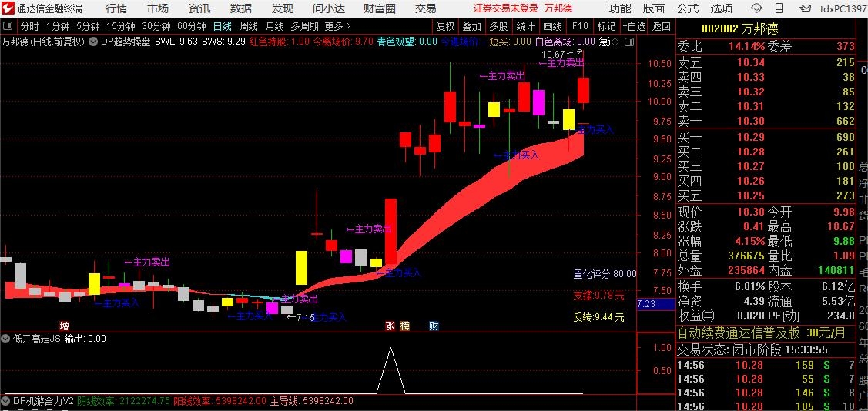Open the 资讯 menu
Viewport: 868px width, 411px height.
pos(199,8)
